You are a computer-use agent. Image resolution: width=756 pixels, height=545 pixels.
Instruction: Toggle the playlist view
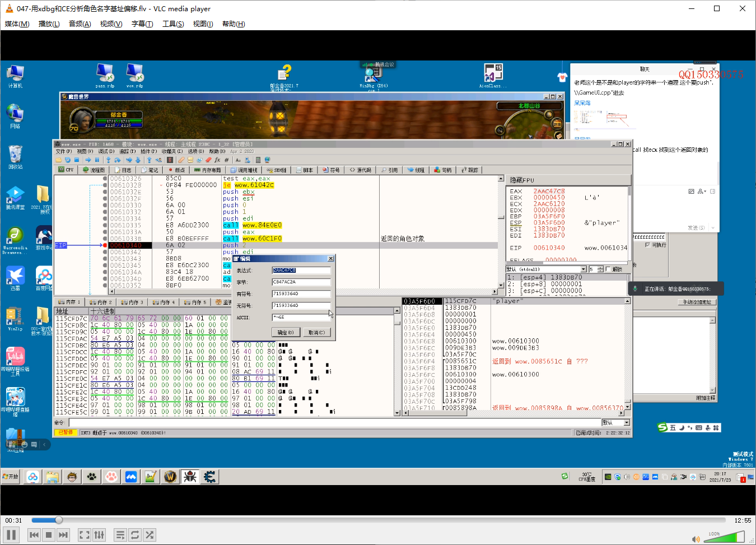[x=120, y=535]
